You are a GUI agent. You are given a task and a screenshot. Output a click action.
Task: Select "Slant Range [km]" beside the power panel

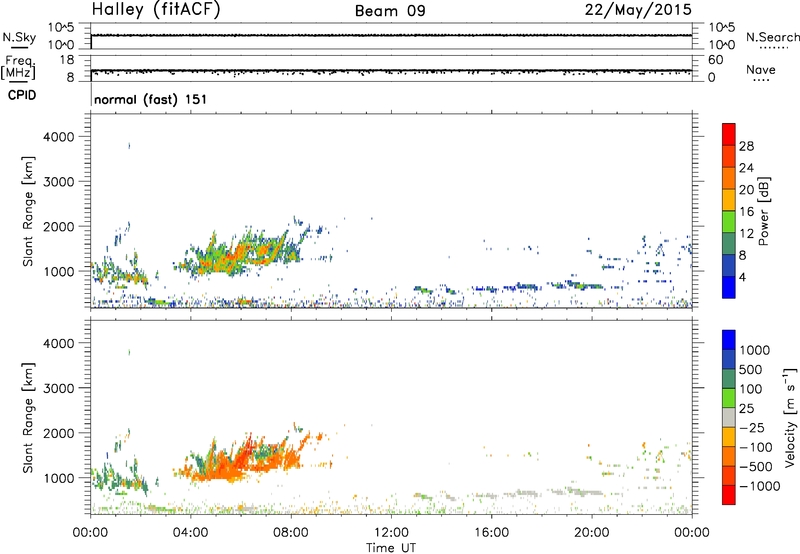(x=28, y=211)
